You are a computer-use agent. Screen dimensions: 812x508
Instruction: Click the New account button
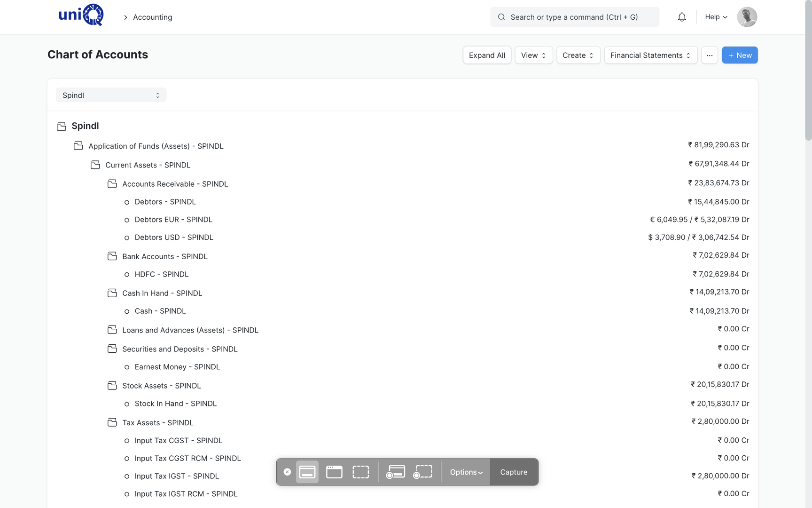coord(740,55)
